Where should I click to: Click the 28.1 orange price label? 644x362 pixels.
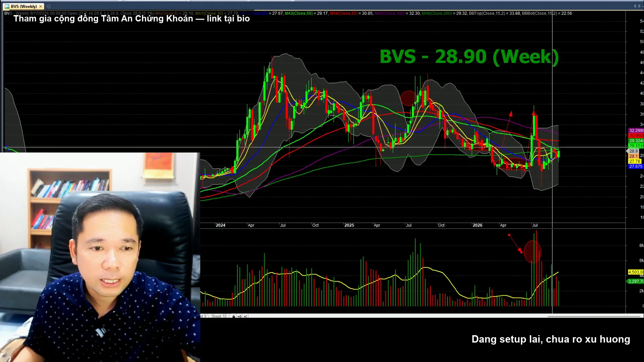coord(633,156)
